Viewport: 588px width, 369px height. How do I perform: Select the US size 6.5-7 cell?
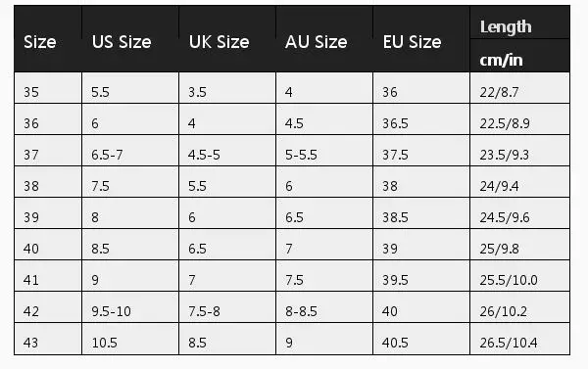[x=130, y=150]
